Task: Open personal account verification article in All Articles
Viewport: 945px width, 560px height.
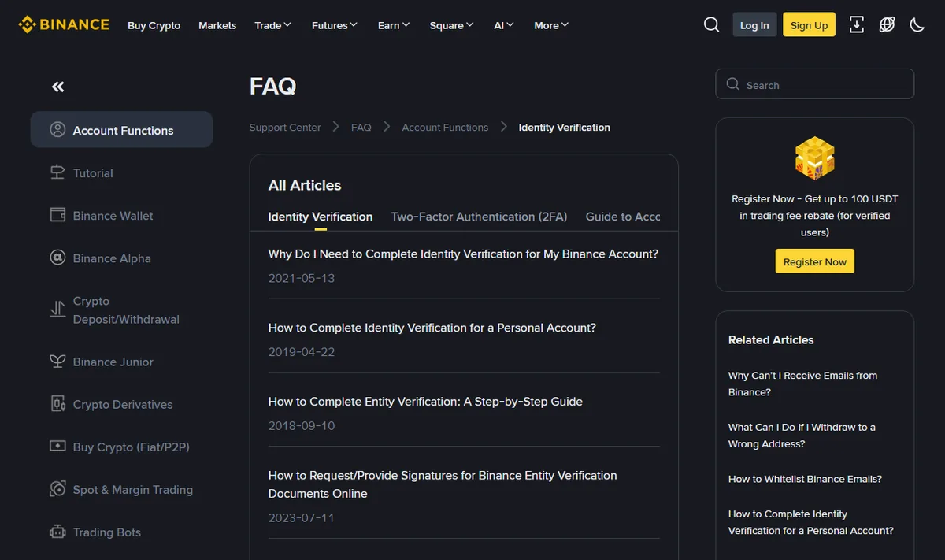Action: click(x=432, y=328)
